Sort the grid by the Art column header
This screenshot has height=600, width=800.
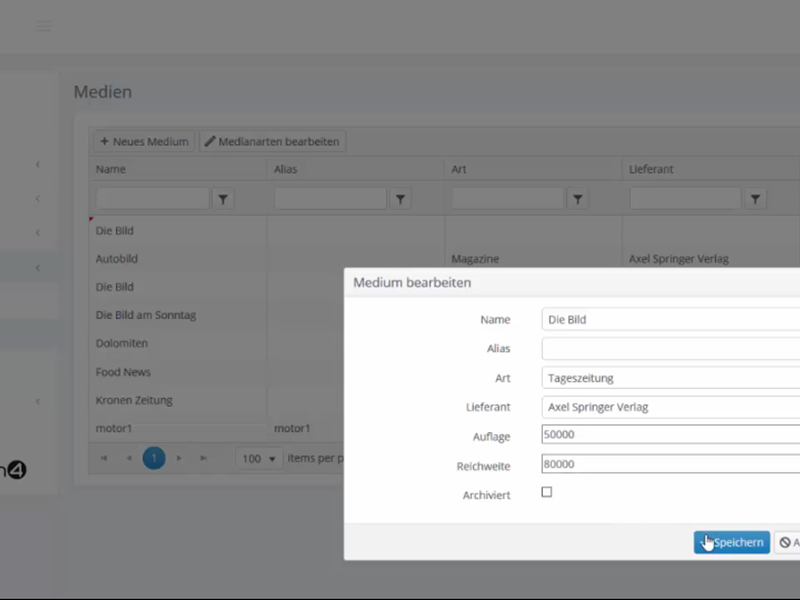tap(459, 169)
